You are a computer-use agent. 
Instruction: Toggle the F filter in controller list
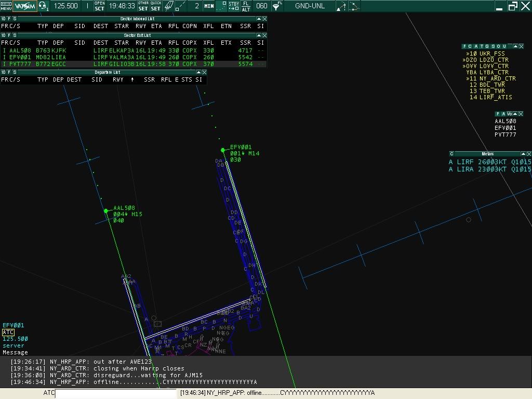pyautogui.click(x=464, y=46)
